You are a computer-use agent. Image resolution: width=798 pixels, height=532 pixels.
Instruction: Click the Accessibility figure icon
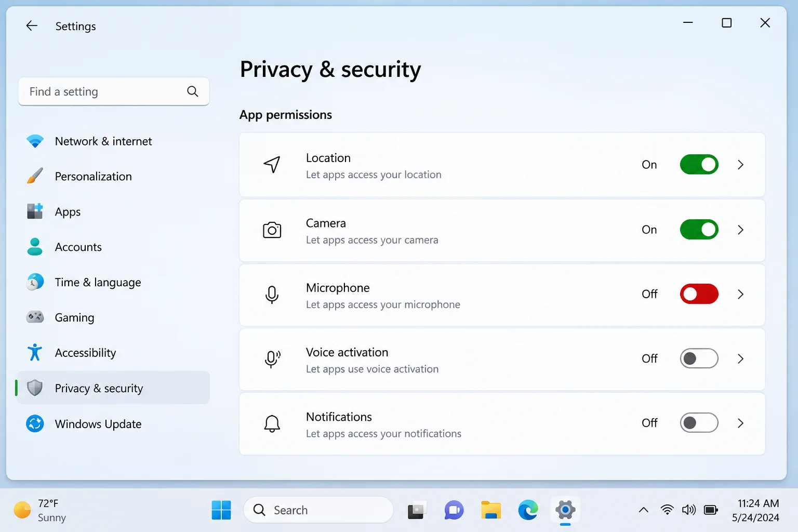[35, 352]
